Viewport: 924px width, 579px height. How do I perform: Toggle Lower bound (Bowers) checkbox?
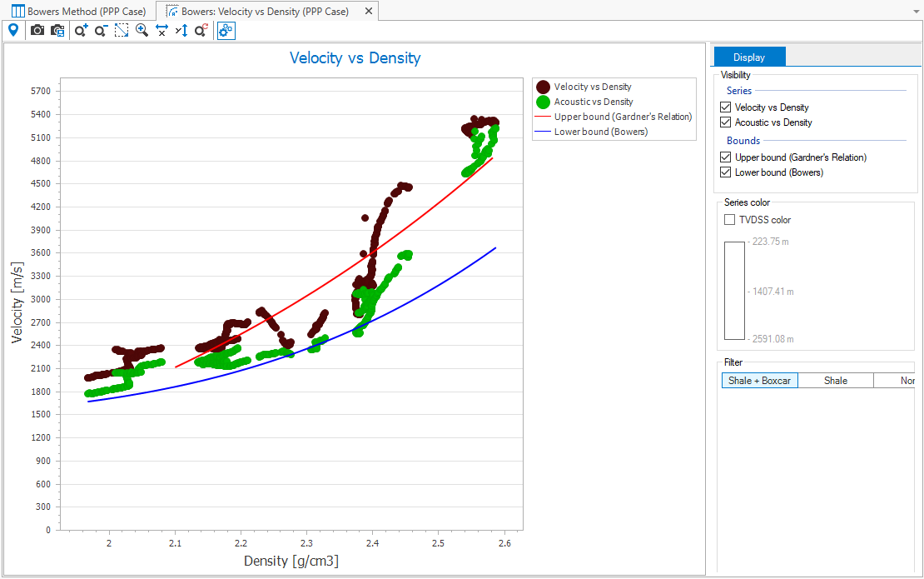tap(726, 172)
